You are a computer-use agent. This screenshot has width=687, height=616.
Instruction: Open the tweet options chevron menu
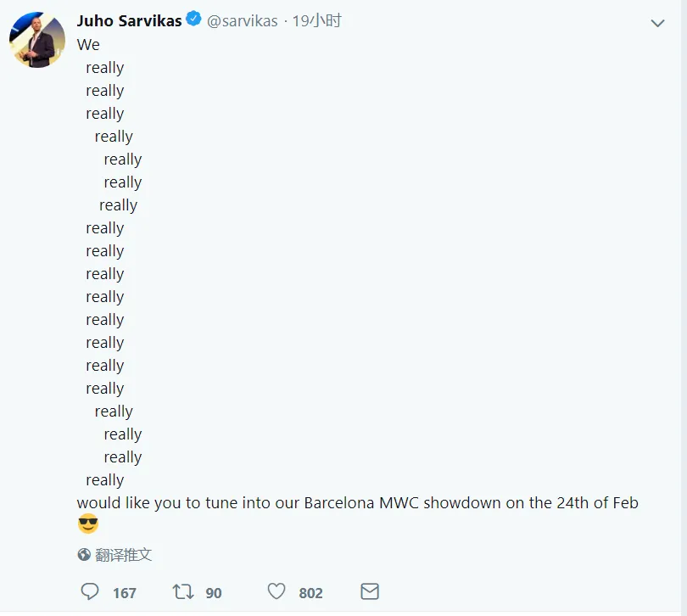pyautogui.click(x=657, y=23)
